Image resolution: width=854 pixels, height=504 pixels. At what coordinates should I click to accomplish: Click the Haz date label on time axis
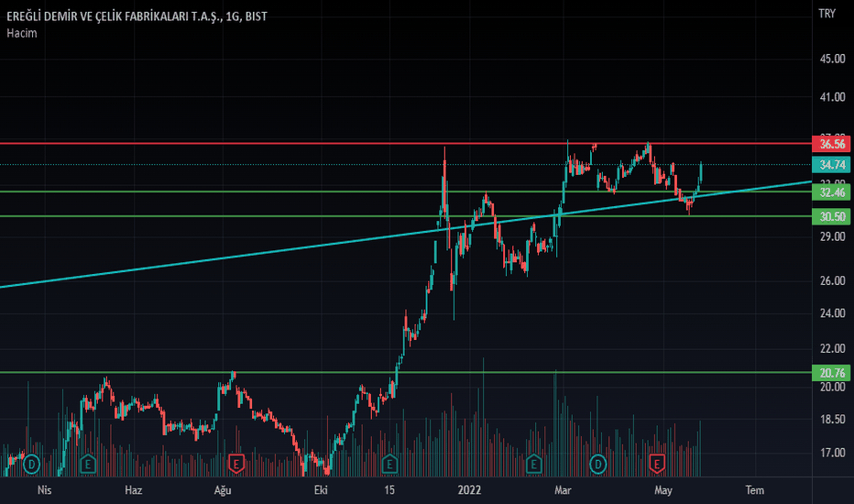click(x=134, y=490)
